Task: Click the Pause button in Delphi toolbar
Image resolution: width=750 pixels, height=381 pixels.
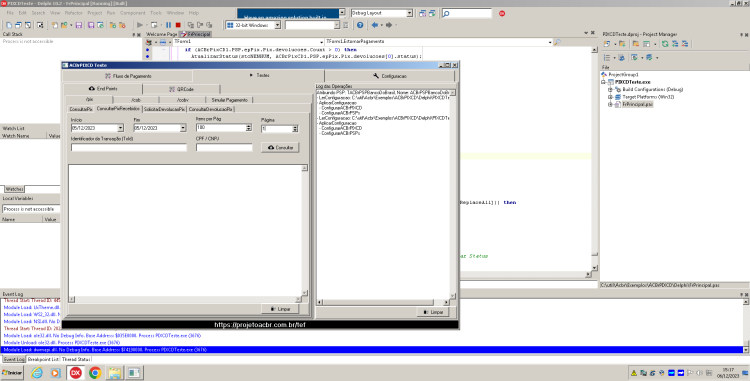Action: (x=168, y=25)
